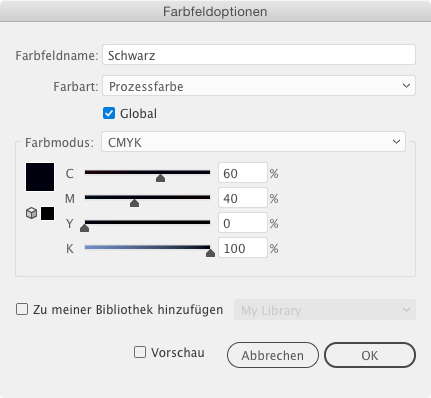
Task: Check Zu meiner Bibliothek hinzufügen
Action: tap(22, 309)
